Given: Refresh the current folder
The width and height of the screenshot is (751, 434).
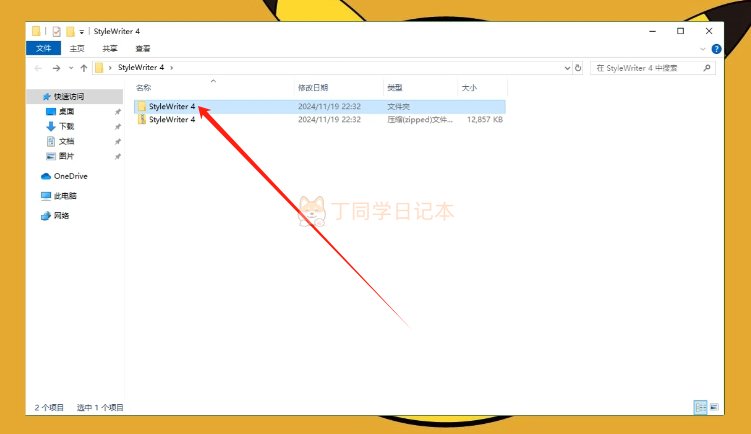Looking at the screenshot, I should click(x=578, y=68).
